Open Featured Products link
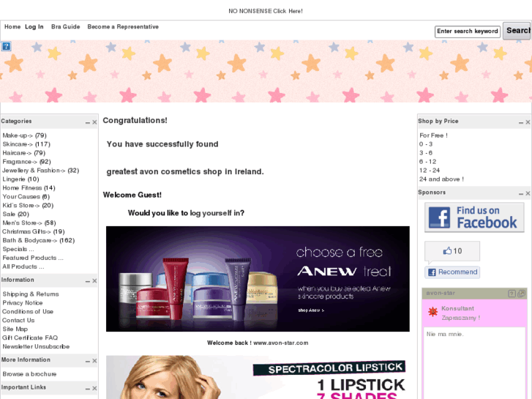 click(x=33, y=258)
